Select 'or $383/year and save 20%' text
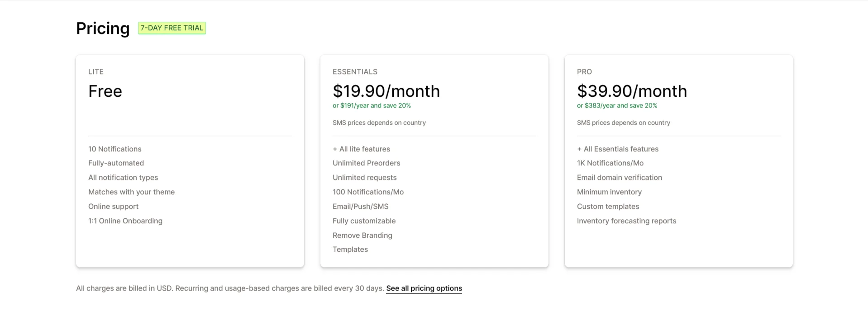868x311 pixels. [x=617, y=106]
